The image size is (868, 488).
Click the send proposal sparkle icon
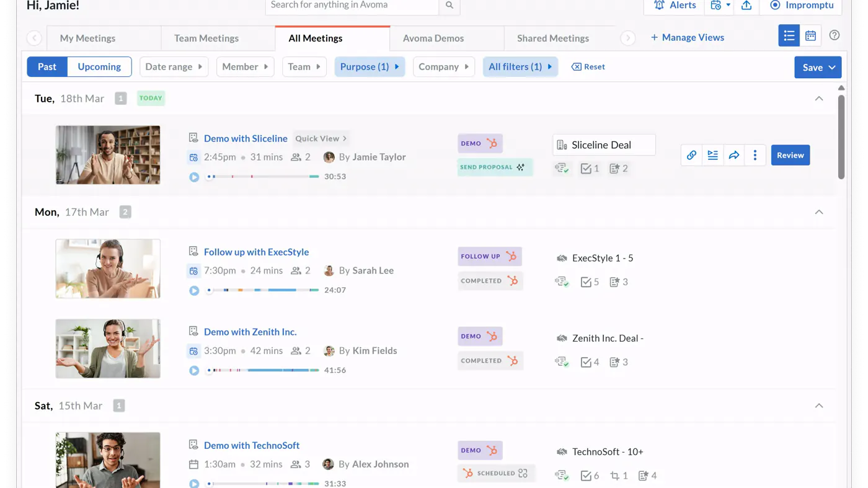click(521, 167)
